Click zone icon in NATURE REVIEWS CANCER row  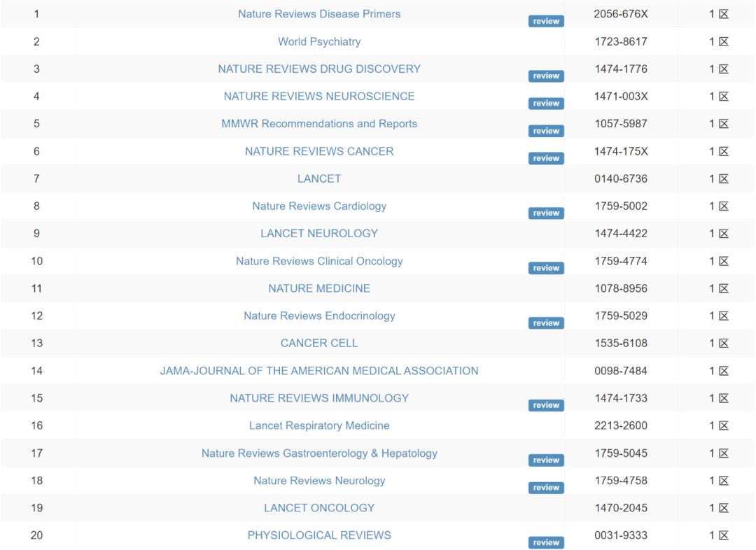pos(724,151)
